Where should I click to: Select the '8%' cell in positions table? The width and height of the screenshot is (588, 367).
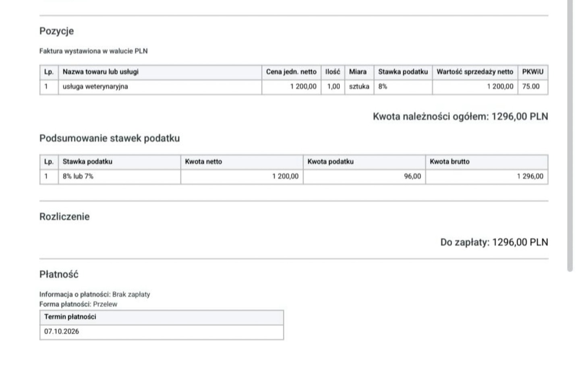[x=403, y=87]
